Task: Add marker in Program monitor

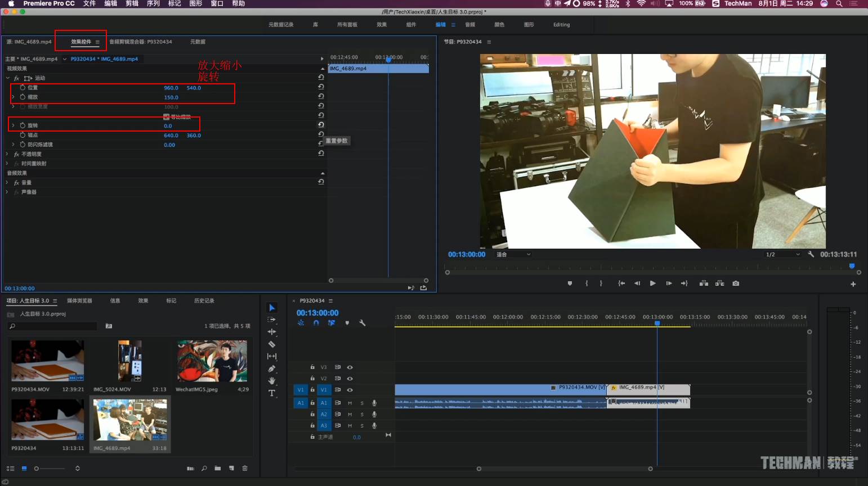Action: pyautogui.click(x=570, y=283)
